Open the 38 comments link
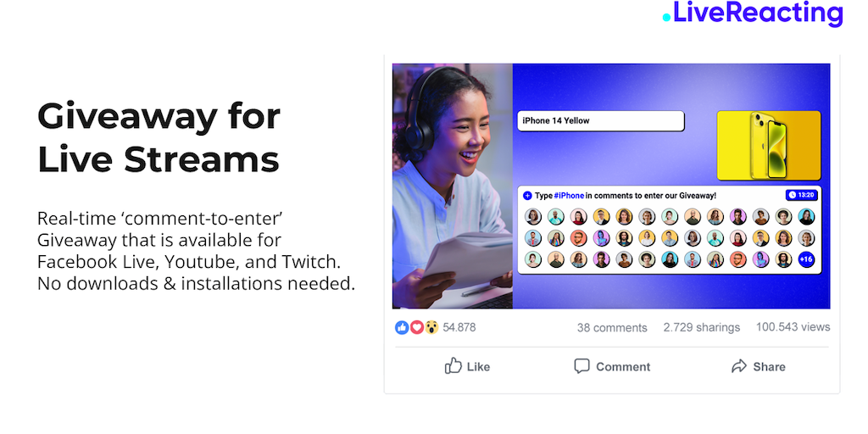The height and width of the screenshot is (434, 868). click(612, 328)
